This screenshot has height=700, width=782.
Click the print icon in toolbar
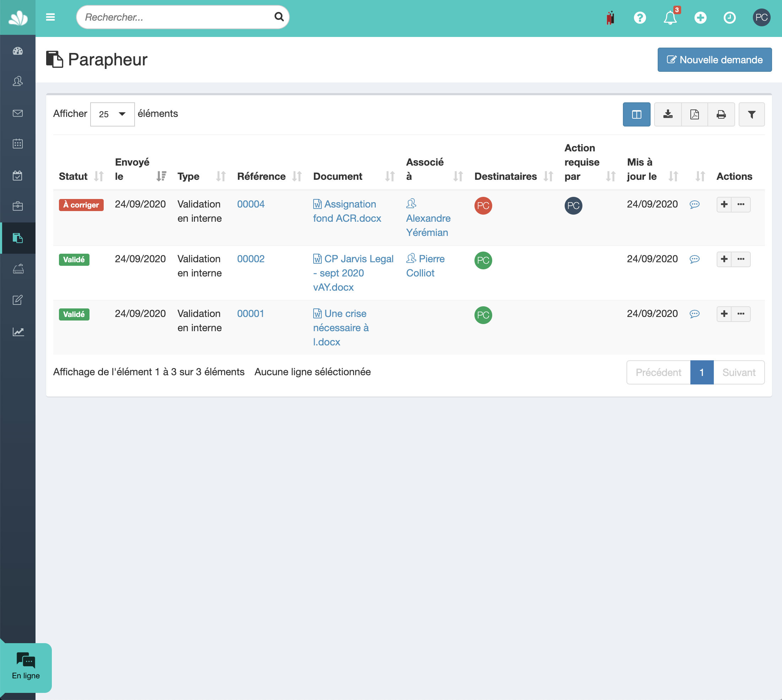pyautogui.click(x=721, y=114)
